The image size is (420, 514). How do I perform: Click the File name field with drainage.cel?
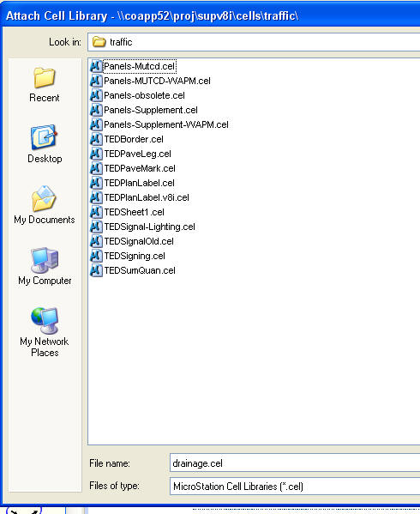(295, 463)
